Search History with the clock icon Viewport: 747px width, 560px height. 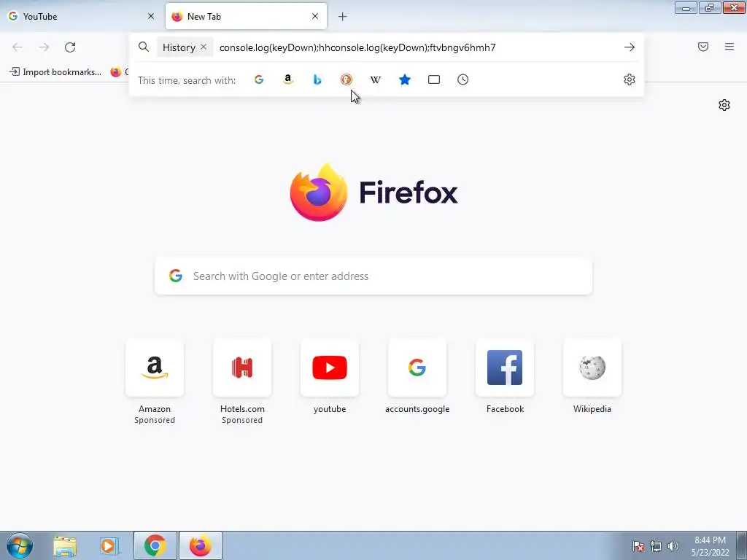coord(463,79)
